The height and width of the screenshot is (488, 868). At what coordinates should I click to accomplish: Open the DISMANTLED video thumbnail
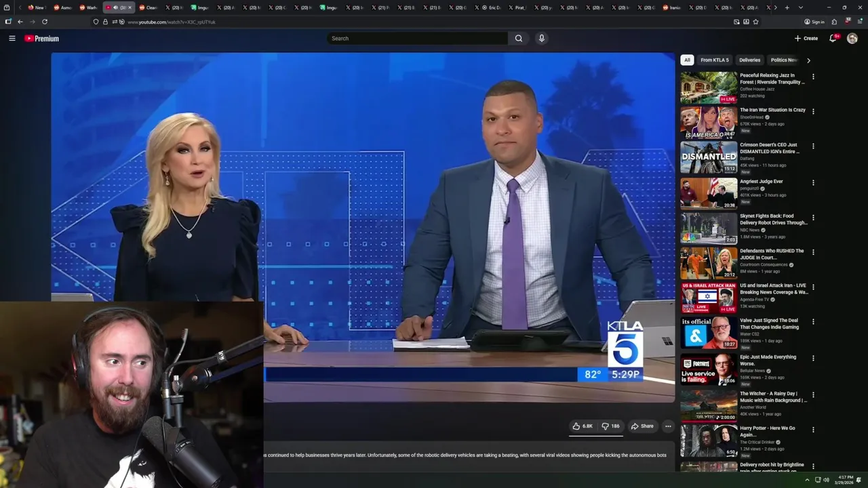(x=709, y=157)
